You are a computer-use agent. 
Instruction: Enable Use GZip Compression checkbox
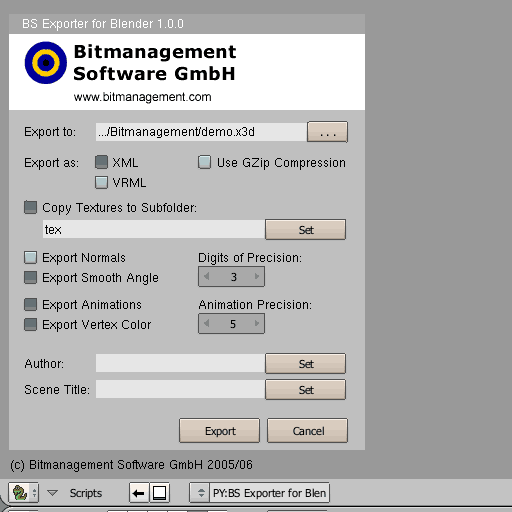point(204,162)
